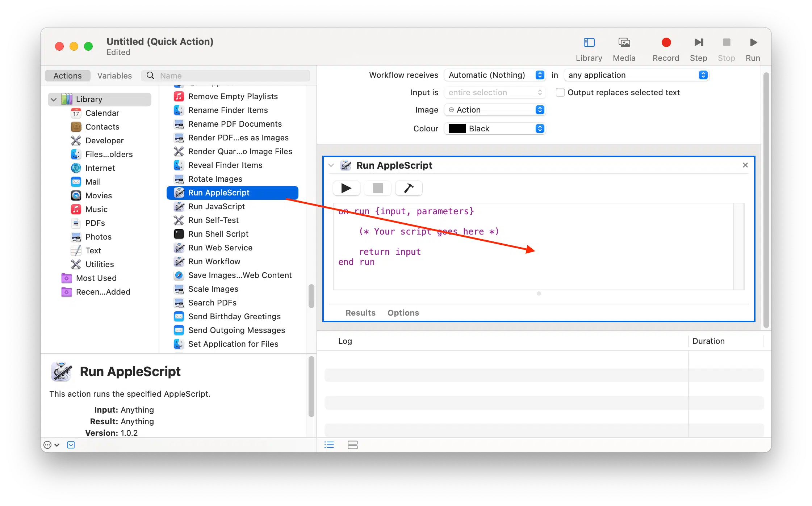Toggle the Library panel icon

pyautogui.click(x=589, y=43)
